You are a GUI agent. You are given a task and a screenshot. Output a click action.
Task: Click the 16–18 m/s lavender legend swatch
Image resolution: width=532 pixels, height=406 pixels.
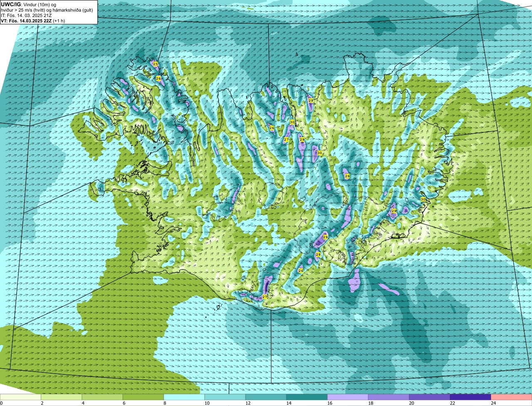point(348,397)
